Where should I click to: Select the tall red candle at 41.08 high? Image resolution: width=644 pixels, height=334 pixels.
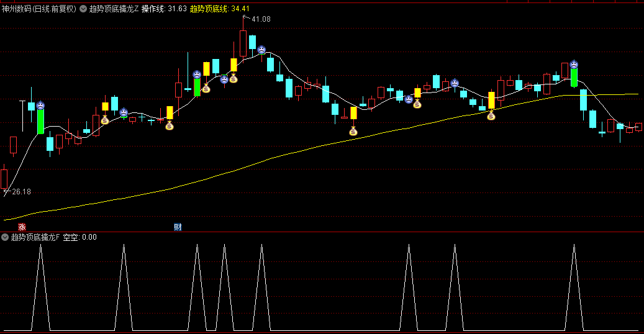(x=243, y=43)
